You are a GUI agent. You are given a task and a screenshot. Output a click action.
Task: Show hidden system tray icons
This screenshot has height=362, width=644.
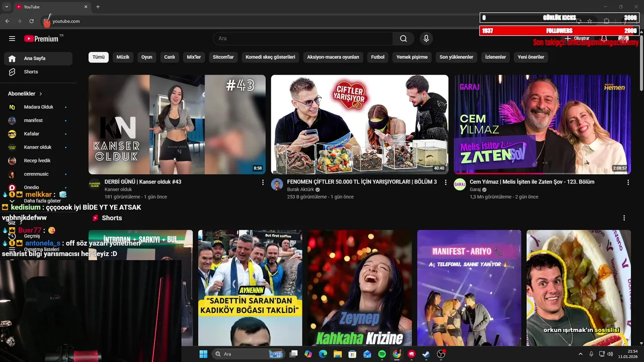point(580,354)
